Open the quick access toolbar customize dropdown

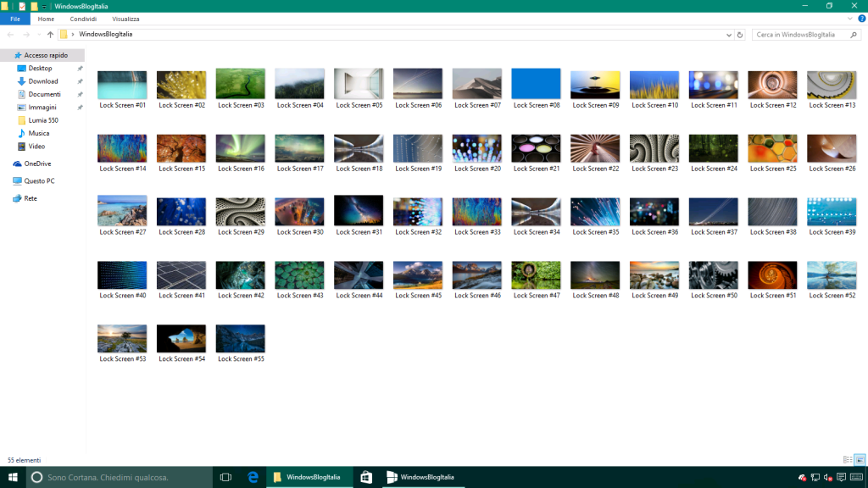[x=44, y=6]
